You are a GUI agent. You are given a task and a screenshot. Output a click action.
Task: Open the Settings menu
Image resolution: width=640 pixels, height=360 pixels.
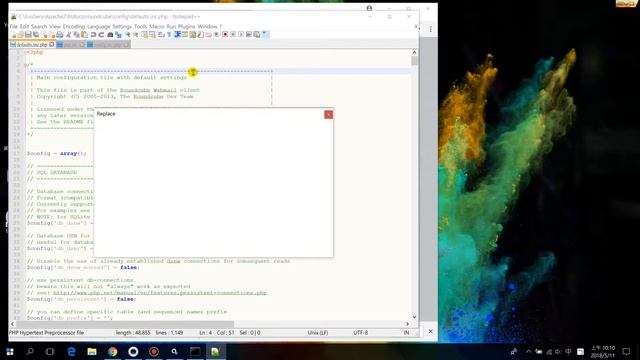pos(122,27)
